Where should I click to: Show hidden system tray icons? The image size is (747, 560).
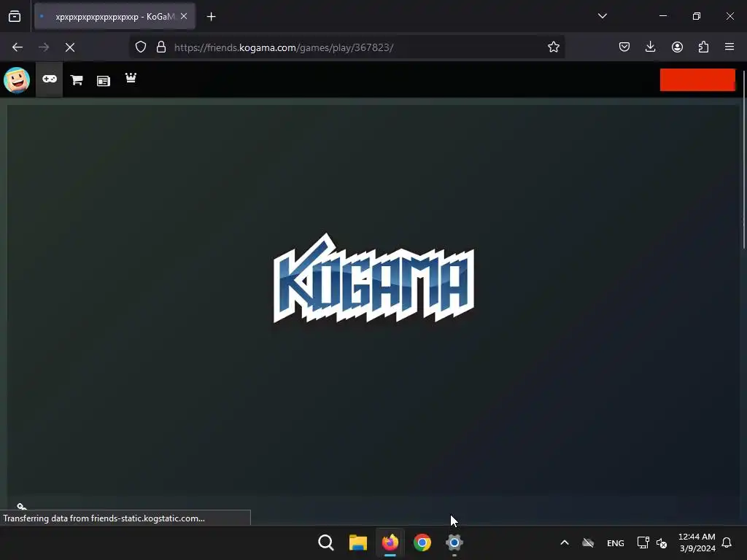click(565, 542)
